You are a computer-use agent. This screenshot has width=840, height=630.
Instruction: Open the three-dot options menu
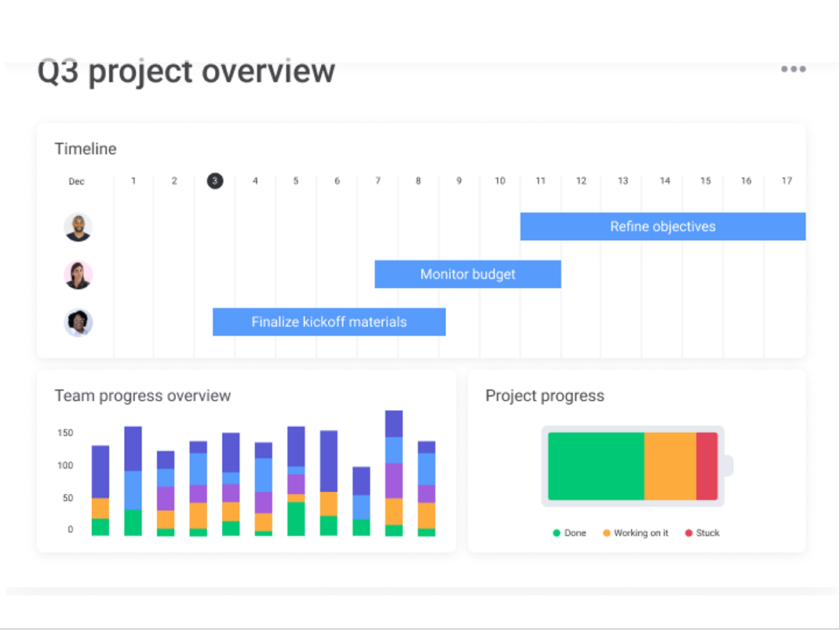tap(793, 69)
